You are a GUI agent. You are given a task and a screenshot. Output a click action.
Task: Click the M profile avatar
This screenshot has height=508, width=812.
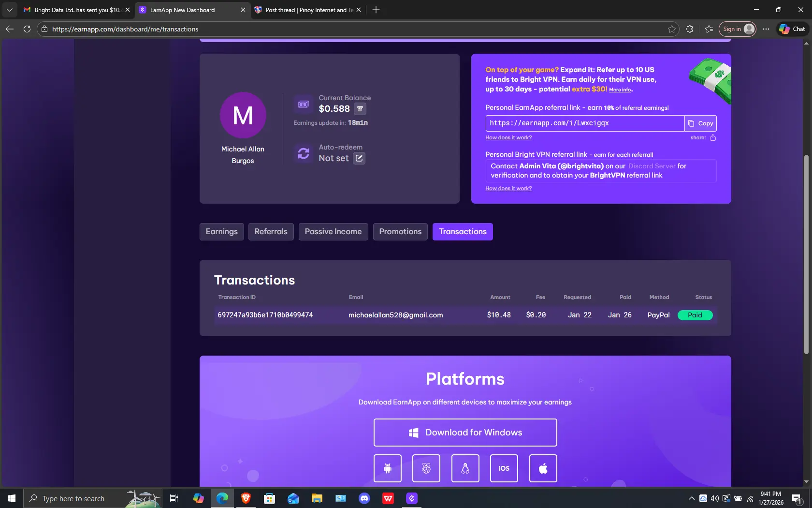click(243, 115)
